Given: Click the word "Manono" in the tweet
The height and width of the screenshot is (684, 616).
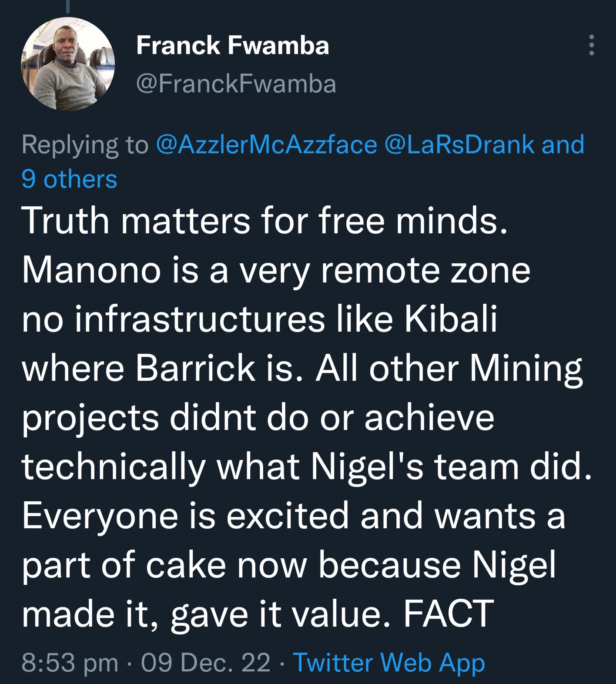Looking at the screenshot, I should pyautogui.click(x=91, y=270).
